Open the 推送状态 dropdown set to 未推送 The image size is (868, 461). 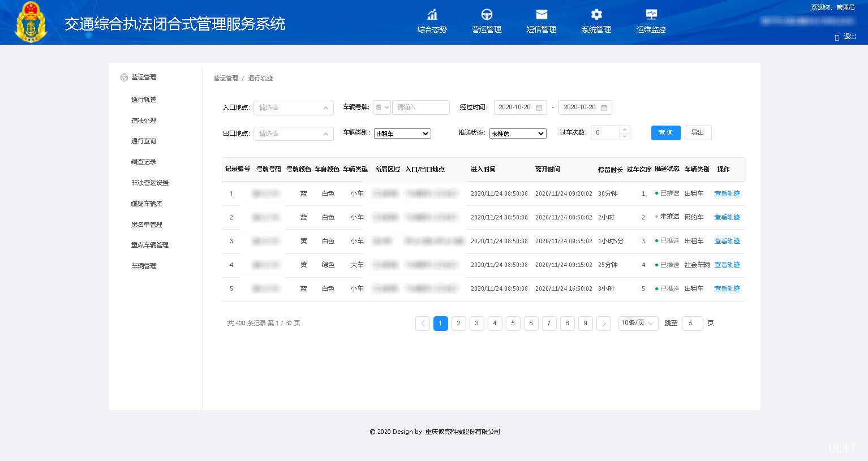[517, 133]
